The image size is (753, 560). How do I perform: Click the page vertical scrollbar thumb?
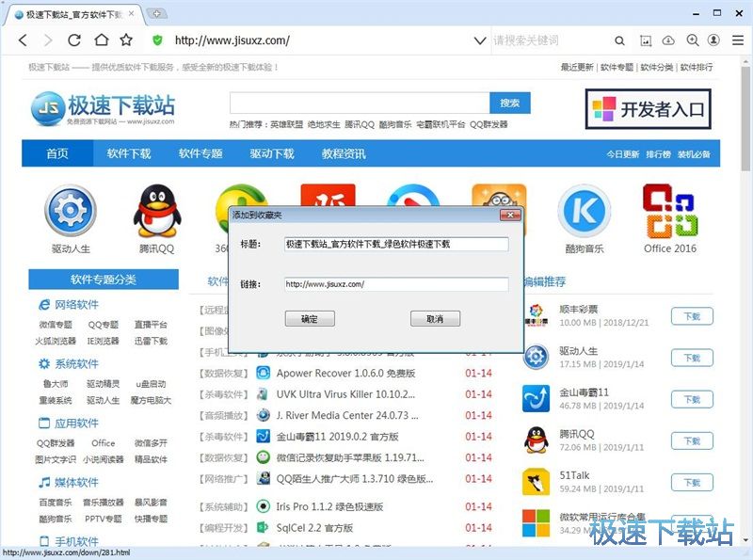click(745, 119)
